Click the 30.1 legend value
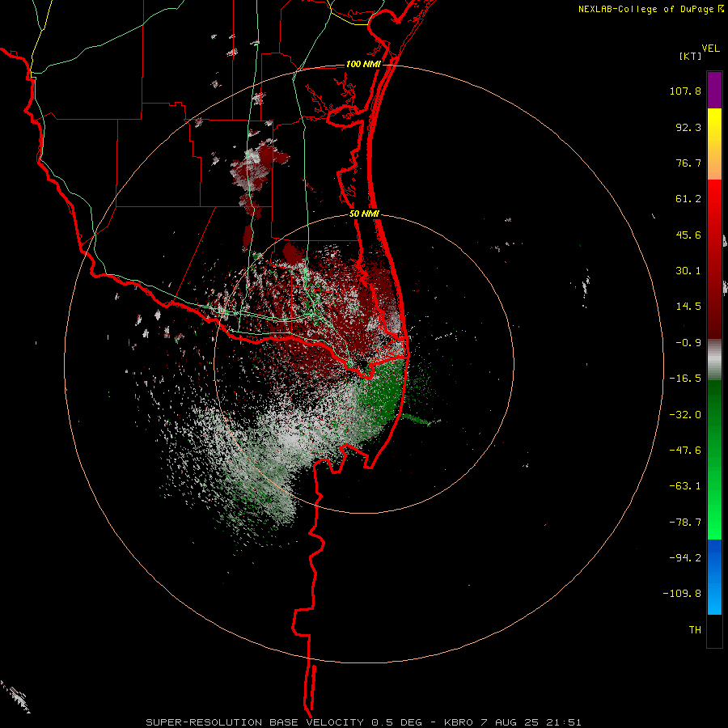Viewport: 728px width, 728px height. 688,271
